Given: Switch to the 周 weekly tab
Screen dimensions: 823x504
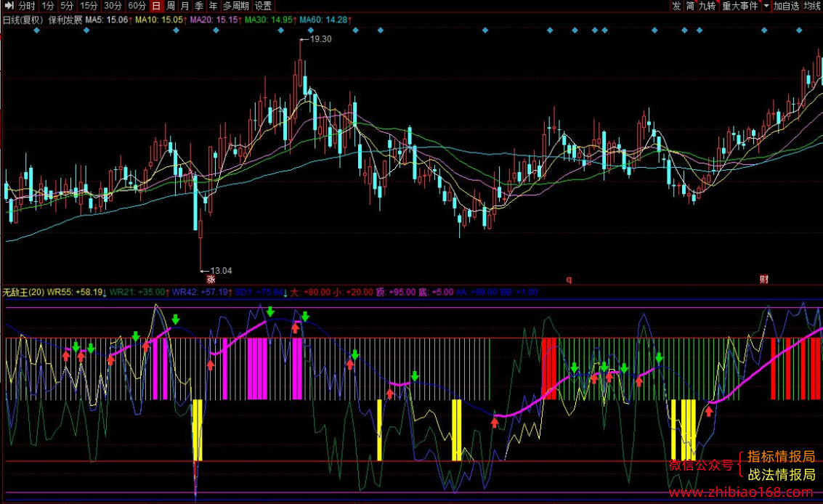Looking at the screenshot, I should 171,6.
